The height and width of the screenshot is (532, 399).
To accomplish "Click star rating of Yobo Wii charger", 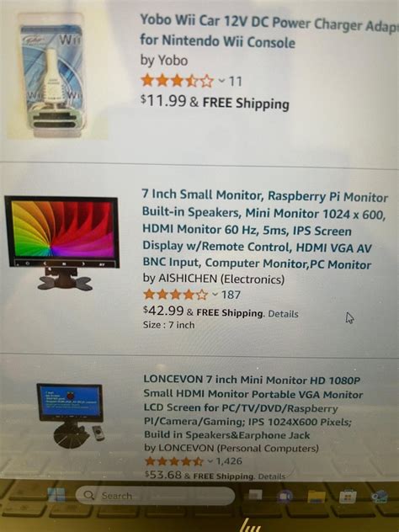I will (177, 81).
